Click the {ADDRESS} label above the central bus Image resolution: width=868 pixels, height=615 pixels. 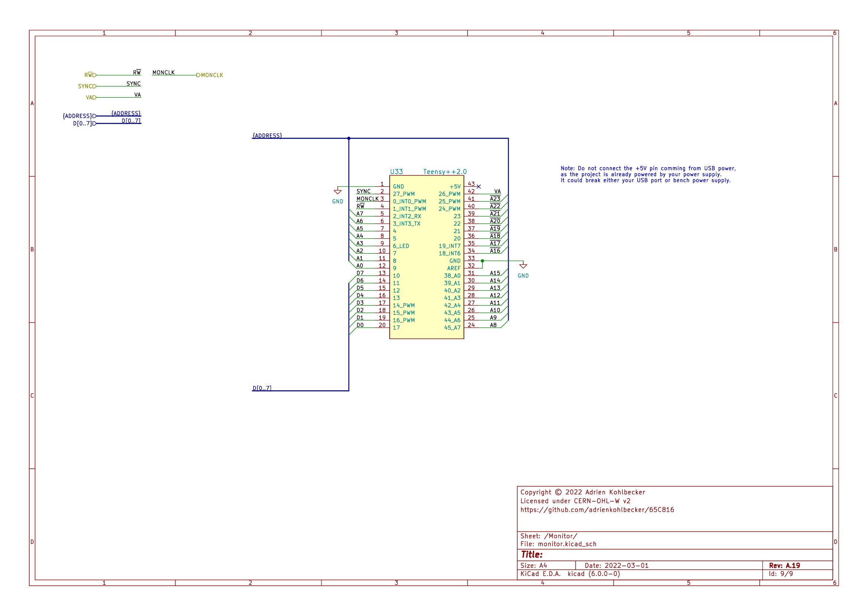(x=267, y=135)
